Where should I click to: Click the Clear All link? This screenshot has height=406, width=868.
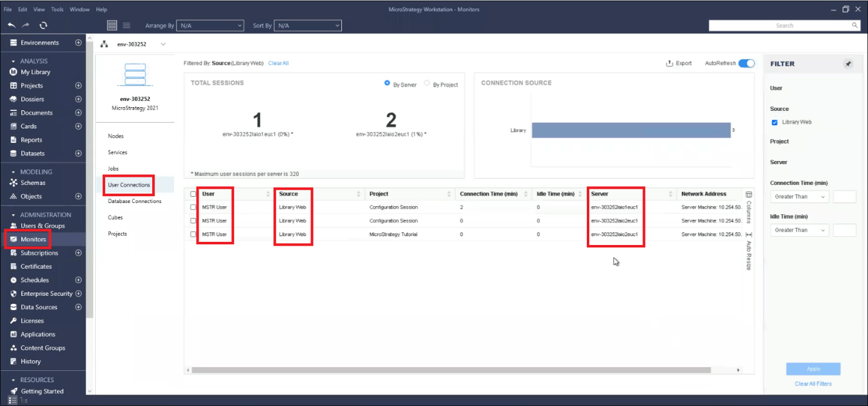click(x=278, y=63)
